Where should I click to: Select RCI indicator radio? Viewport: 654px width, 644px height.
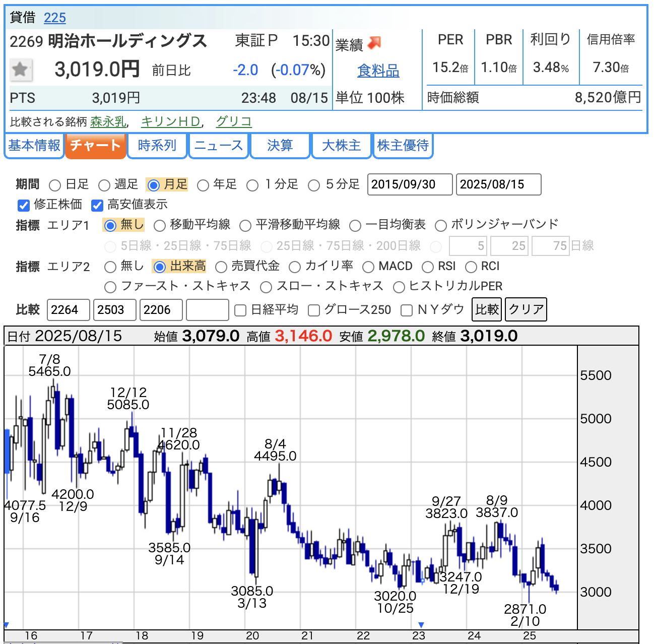click(x=471, y=267)
